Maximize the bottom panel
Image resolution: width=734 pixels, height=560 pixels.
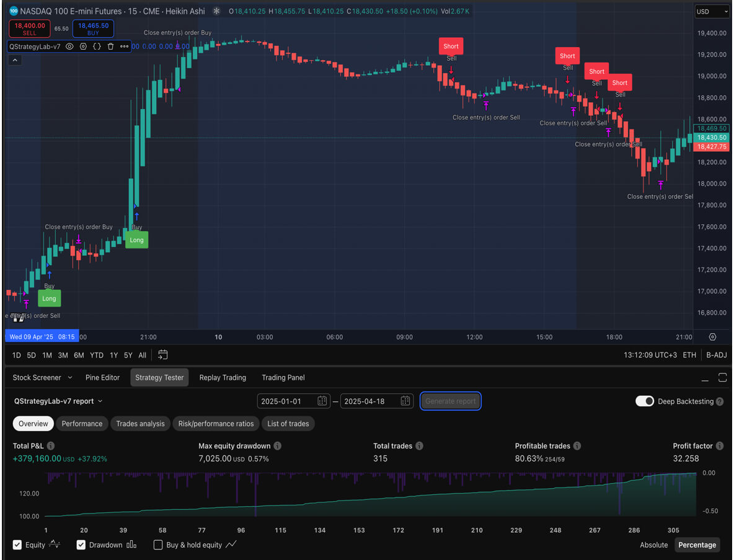pyautogui.click(x=722, y=377)
